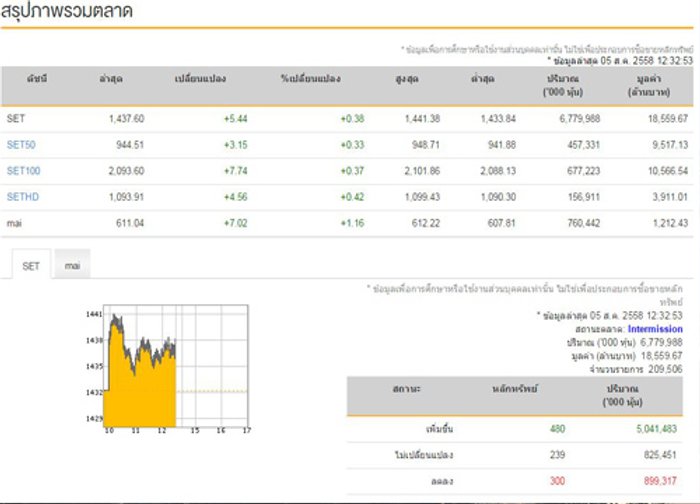Select SET high value 1,441.38

pos(422,119)
